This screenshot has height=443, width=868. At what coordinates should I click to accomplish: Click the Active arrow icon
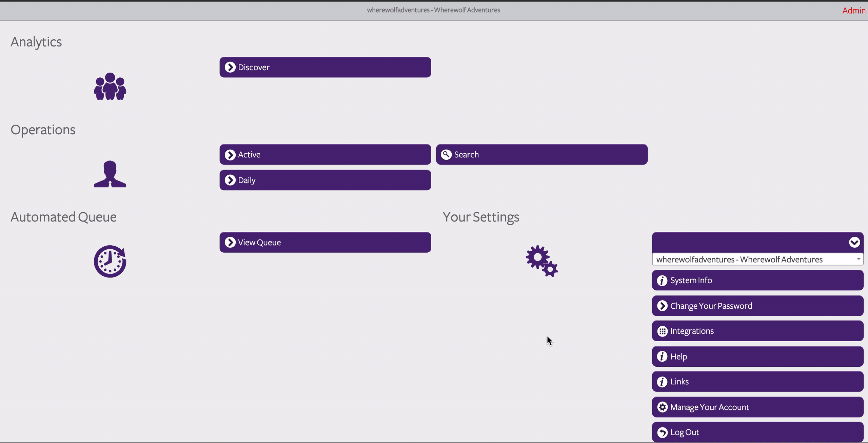230,154
